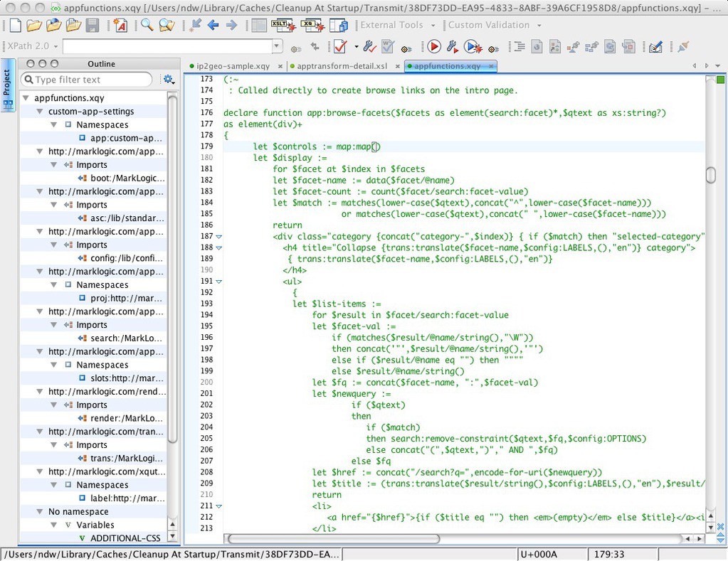The width and height of the screenshot is (728, 561).
Task: Click the Debug Scenario play-with-bug icon
Action: point(473,46)
